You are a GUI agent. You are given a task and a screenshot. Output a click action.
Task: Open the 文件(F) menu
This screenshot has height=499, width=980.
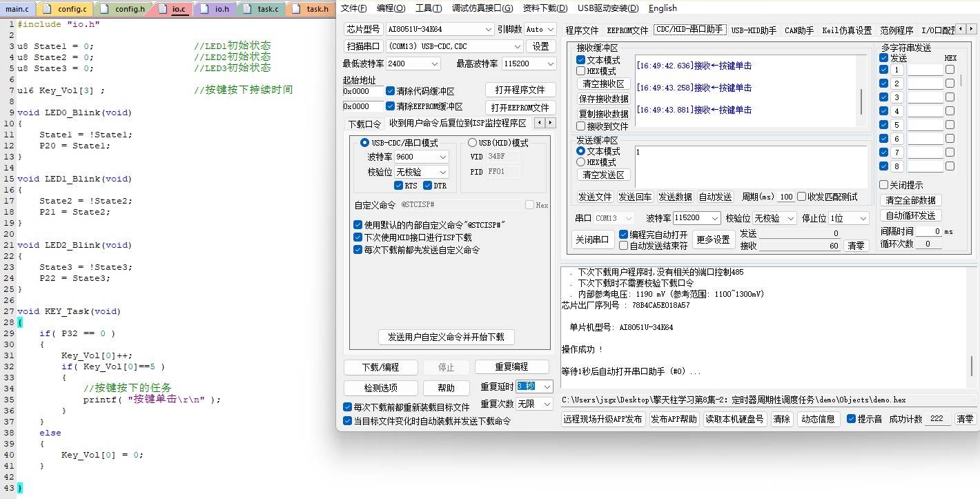pyautogui.click(x=353, y=8)
